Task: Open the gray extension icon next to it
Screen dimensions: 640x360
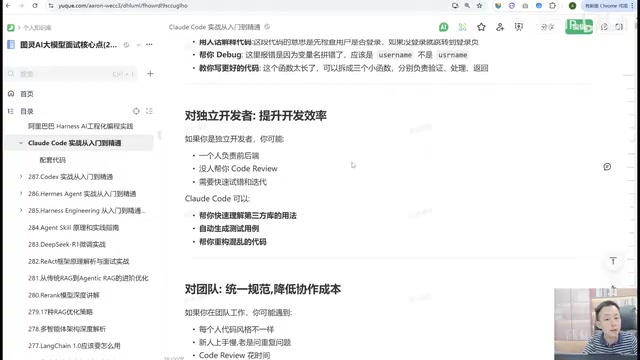Action: (525, 6)
